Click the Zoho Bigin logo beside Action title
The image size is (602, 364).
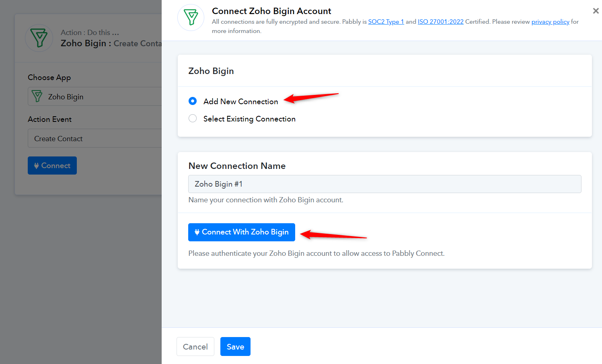click(x=39, y=38)
